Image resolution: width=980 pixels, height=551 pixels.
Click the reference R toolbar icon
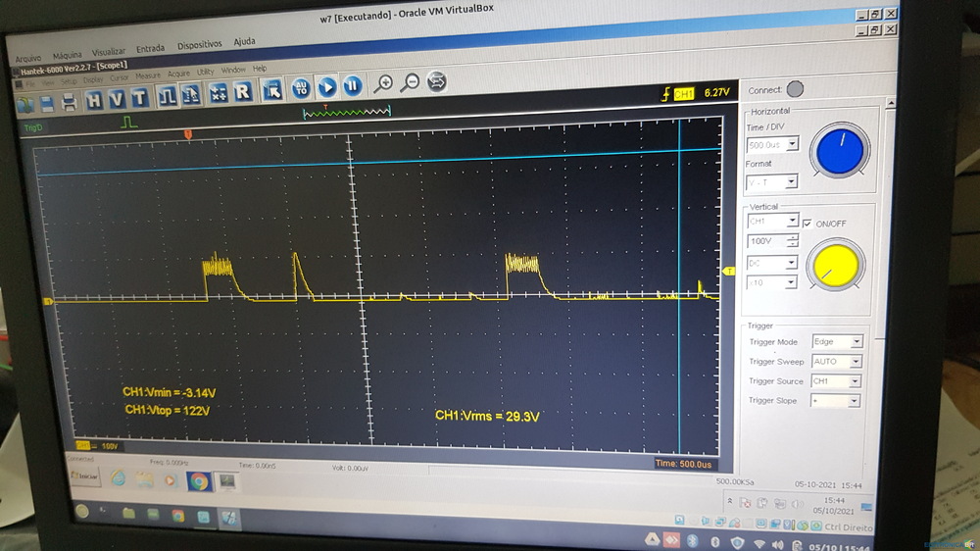coord(242,92)
